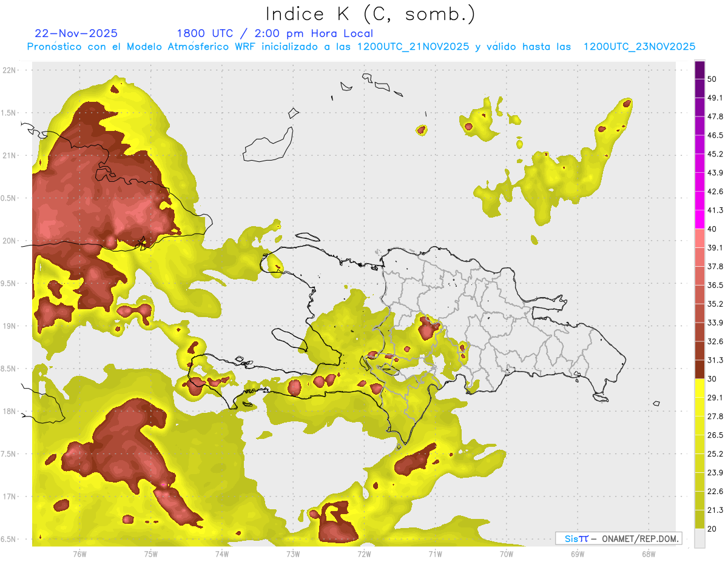This screenshot has width=728, height=562.
Task: Click the "36.5" colorbar label
Action: tap(715, 285)
